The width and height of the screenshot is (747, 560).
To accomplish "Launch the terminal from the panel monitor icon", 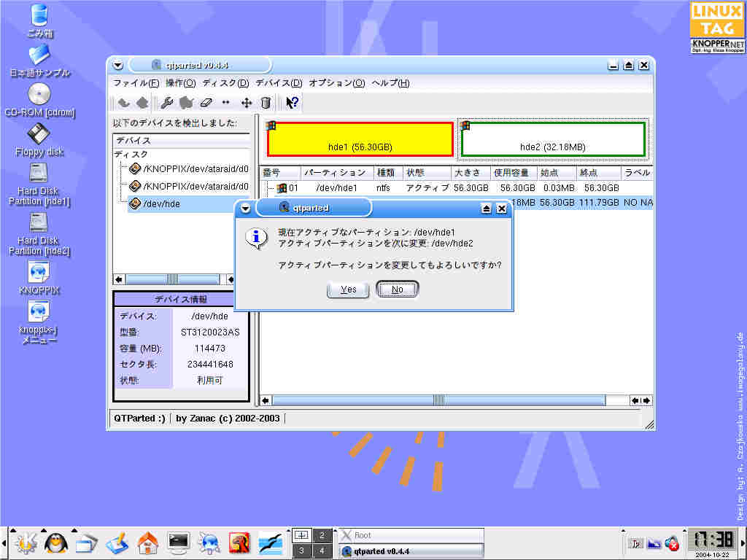I will [x=179, y=543].
